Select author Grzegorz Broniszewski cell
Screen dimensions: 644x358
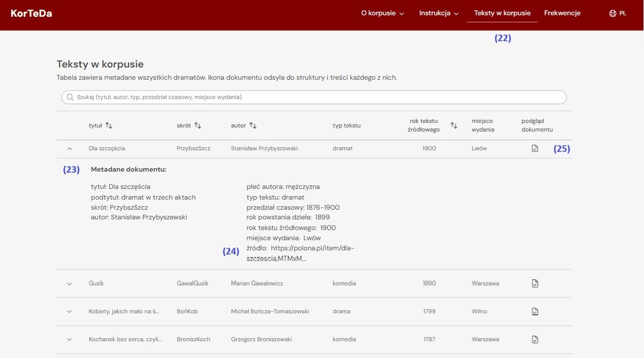262,339
